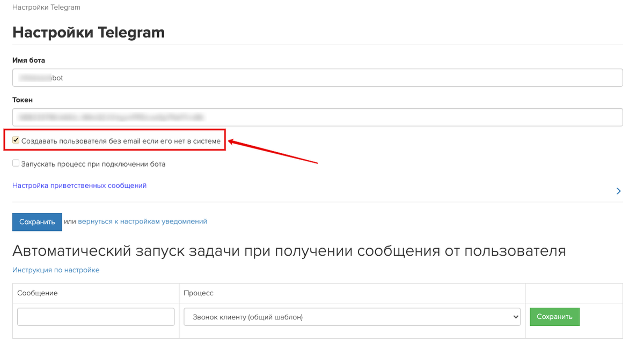Click the Токен input field
The height and width of the screenshot is (350, 644).
(x=317, y=117)
